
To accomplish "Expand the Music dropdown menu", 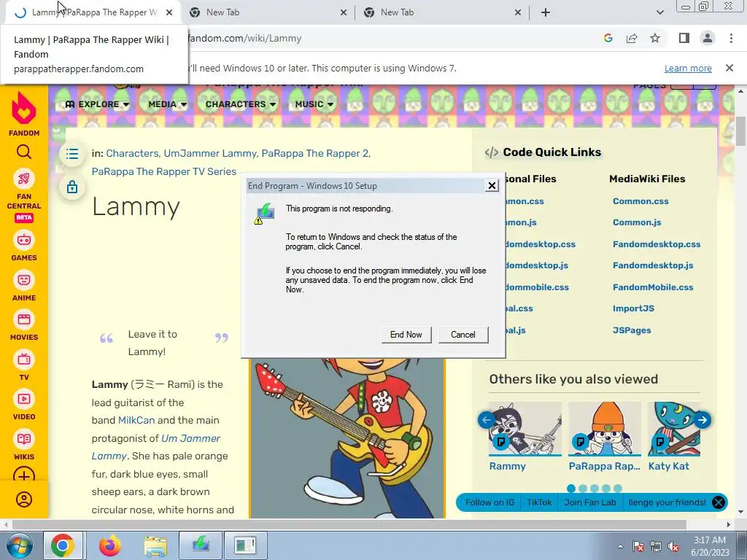I will pyautogui.click(x=314, y=104).
